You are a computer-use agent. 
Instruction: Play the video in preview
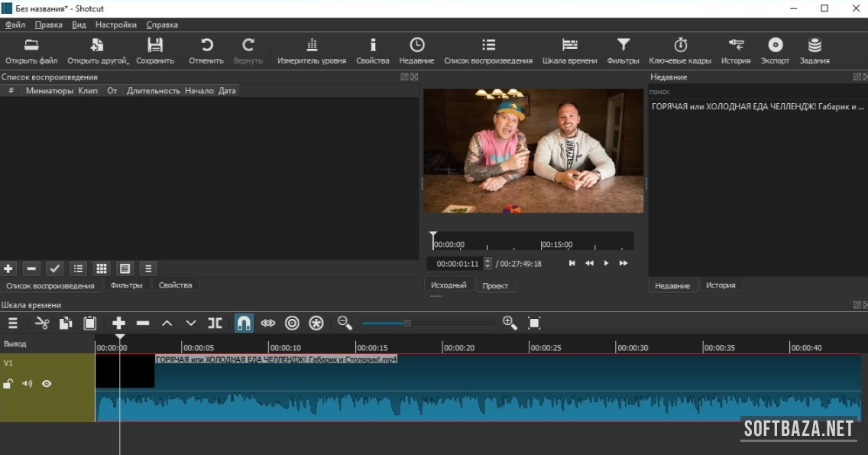coord(607,263)
